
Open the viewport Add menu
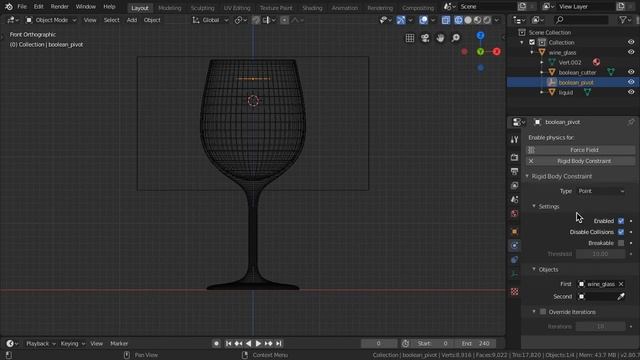click(131, 20)
